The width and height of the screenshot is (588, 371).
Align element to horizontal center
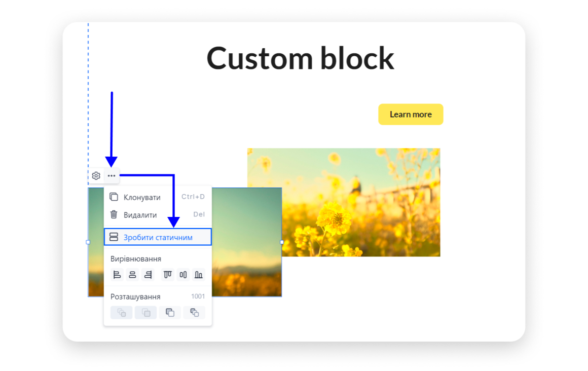tap(132, 275)
